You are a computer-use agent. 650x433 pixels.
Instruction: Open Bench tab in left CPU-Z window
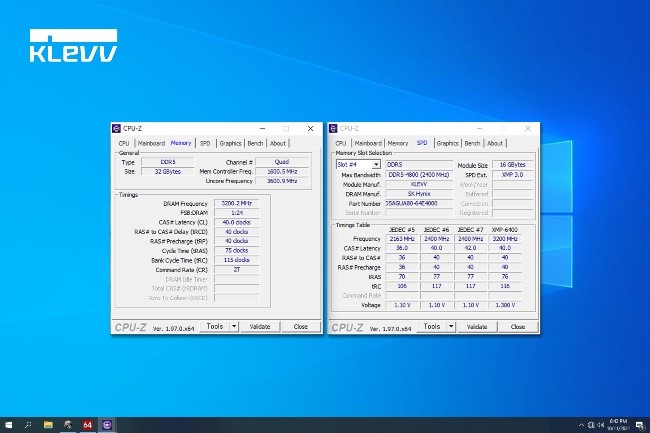point(255,143)
